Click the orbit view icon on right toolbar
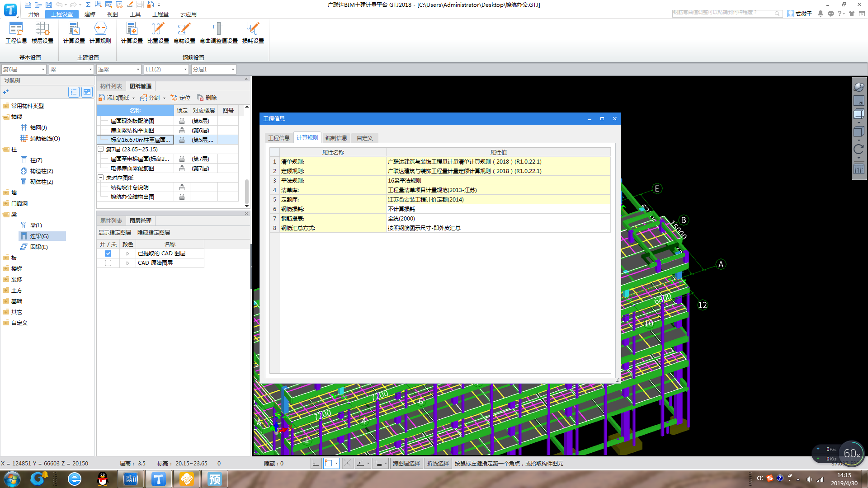The width and height of the screenshot is (868, 488). tap(859, 87)
